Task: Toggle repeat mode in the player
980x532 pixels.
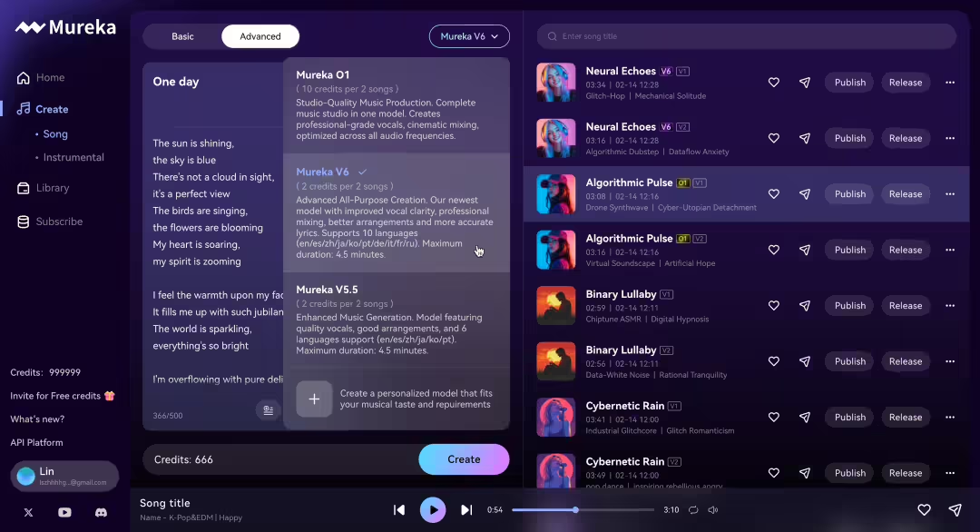Action: click(x=693, y=510)
